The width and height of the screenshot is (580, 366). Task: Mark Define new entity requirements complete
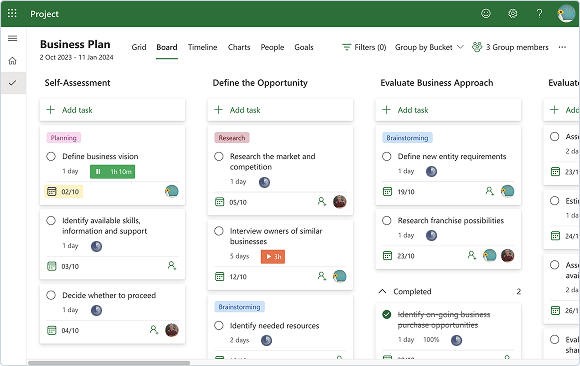click(387, 157)
